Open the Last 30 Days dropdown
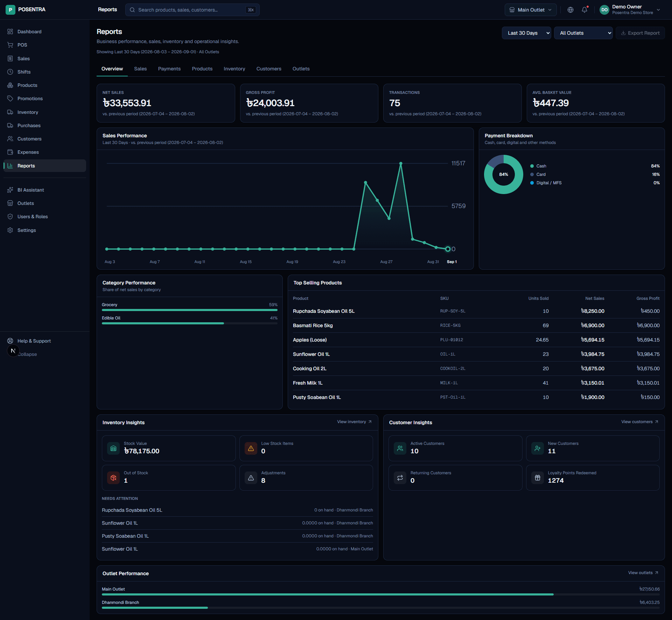The image size is (672, 620). tap(526, 33)
